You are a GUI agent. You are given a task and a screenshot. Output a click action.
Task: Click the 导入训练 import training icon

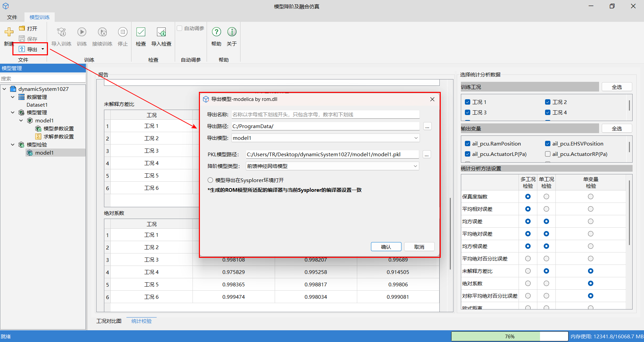click(x=61, y=32)
